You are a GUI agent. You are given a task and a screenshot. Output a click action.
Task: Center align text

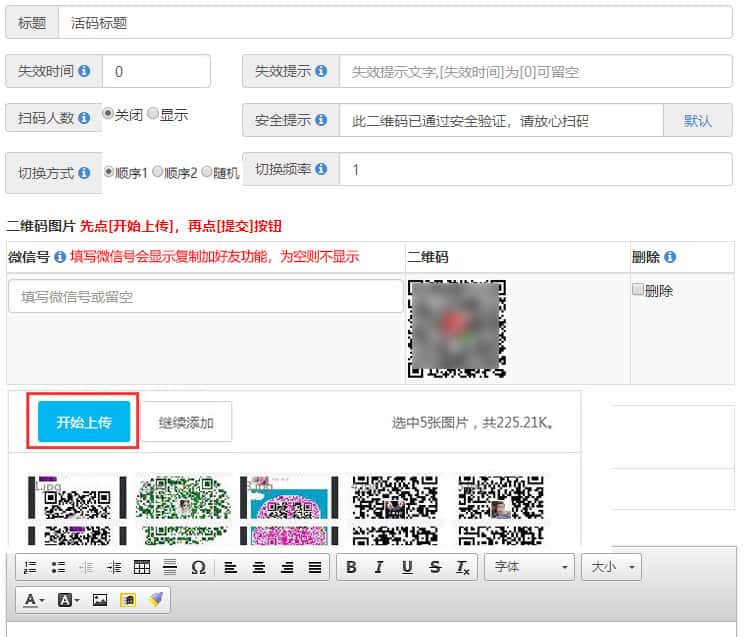(x=259, y=567)
